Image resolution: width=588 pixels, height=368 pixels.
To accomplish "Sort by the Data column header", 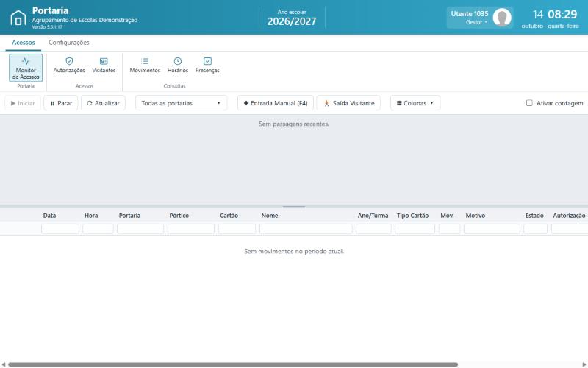I will click(x=49, y=216).
